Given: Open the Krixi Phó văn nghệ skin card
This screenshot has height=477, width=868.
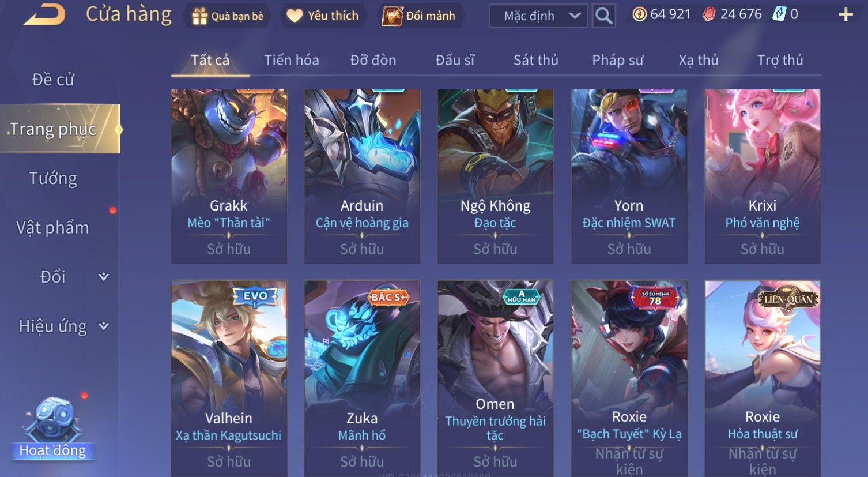Looking at the screenshot, I should tap(762, 176).
